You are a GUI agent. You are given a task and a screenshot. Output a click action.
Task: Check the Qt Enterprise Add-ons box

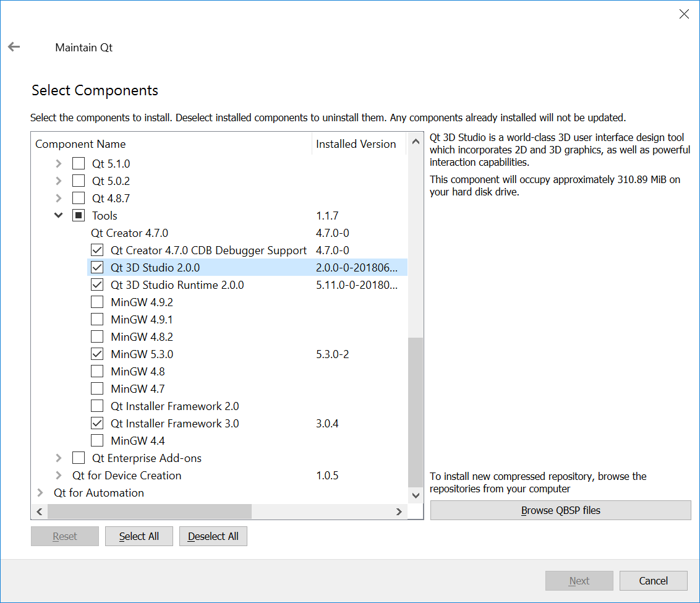pos(79,458)
